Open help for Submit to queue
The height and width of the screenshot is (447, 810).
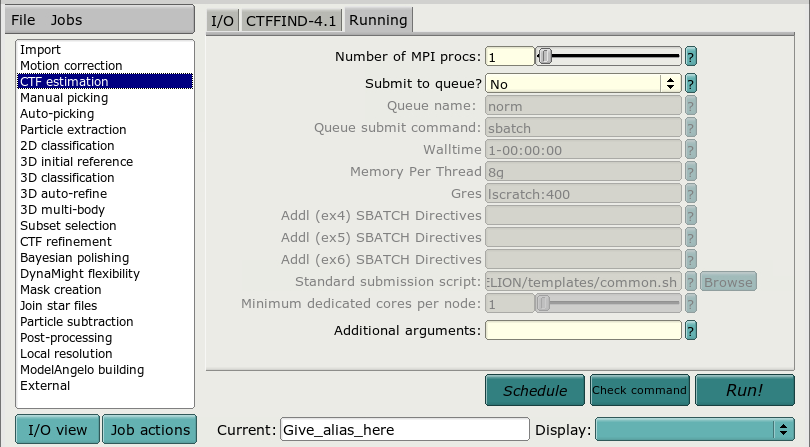[691, 84]
